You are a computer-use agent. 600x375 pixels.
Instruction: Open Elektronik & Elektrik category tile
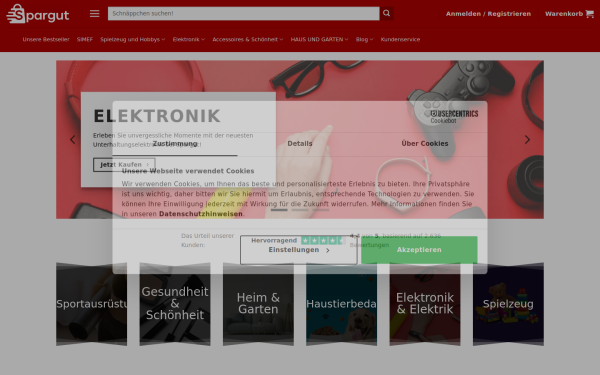click(x=425, y=304)
